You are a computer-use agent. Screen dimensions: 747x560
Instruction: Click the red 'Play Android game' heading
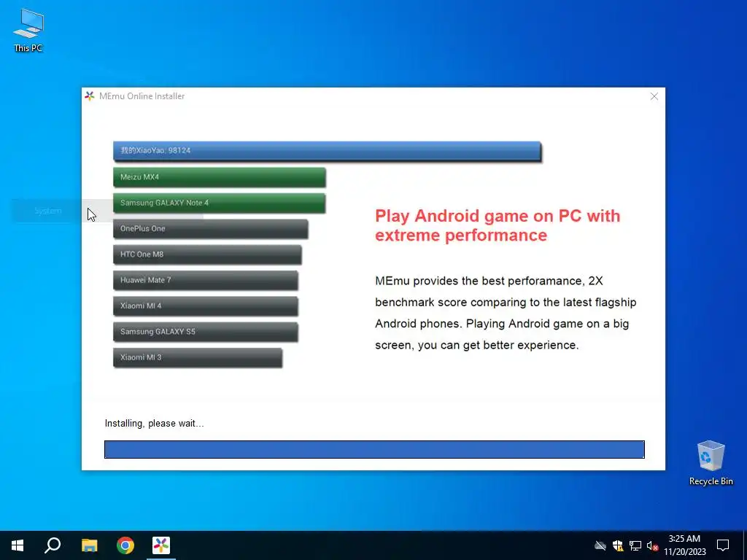498,225
